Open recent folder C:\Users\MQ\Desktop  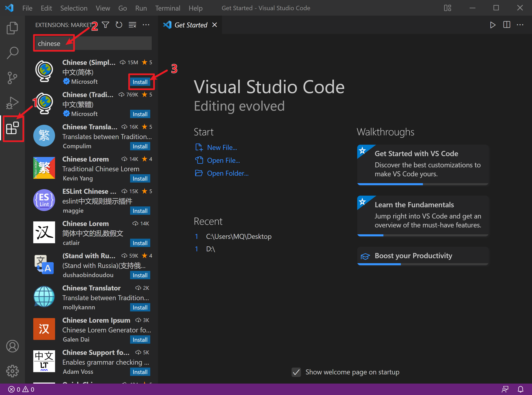(239, 236)
